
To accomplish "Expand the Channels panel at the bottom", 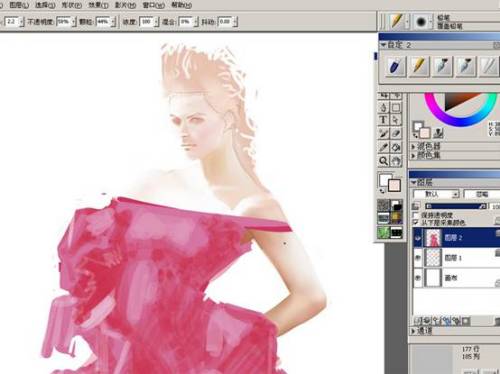I will point(422,331).
